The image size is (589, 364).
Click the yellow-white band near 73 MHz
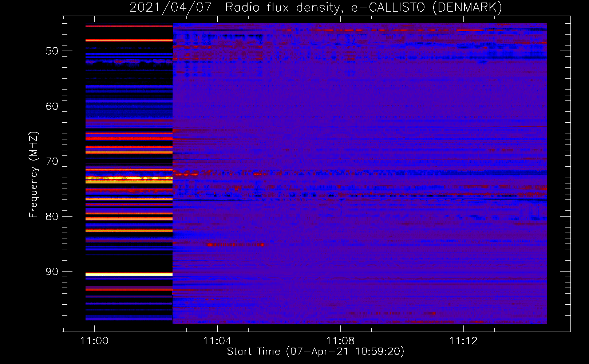129,179
